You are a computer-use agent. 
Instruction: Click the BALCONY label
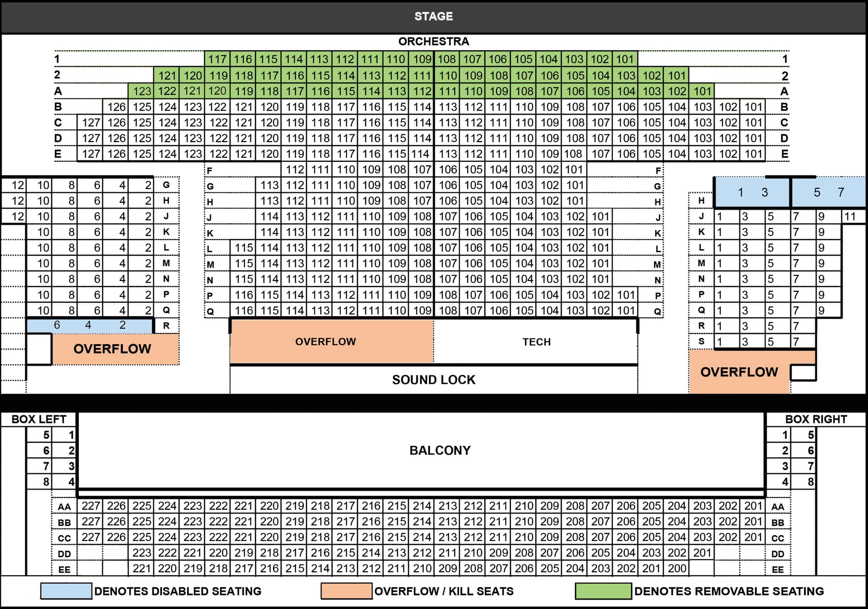click(440, 450)
